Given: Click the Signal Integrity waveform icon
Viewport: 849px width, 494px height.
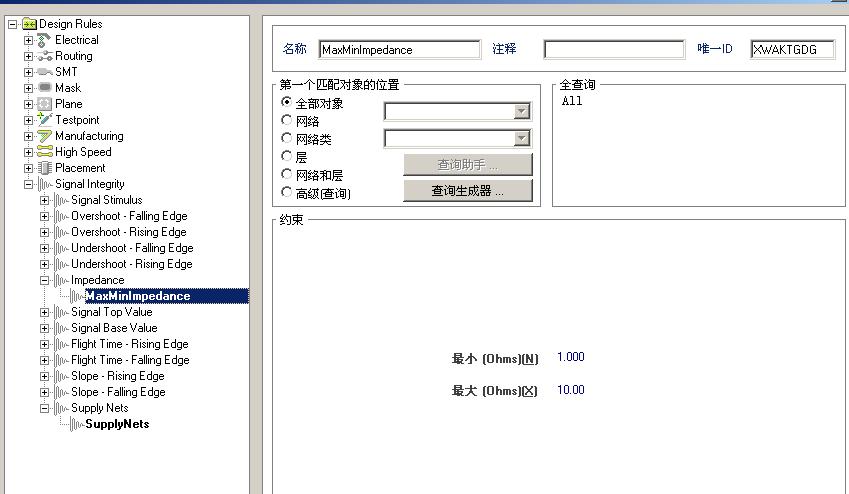Looking at the screenshot, I should click(45, 184).
